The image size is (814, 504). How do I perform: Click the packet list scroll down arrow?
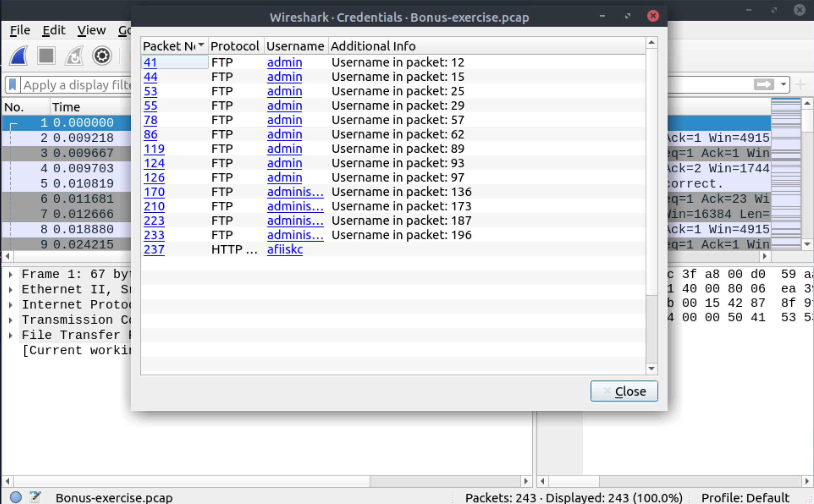[x=807, y=244]
